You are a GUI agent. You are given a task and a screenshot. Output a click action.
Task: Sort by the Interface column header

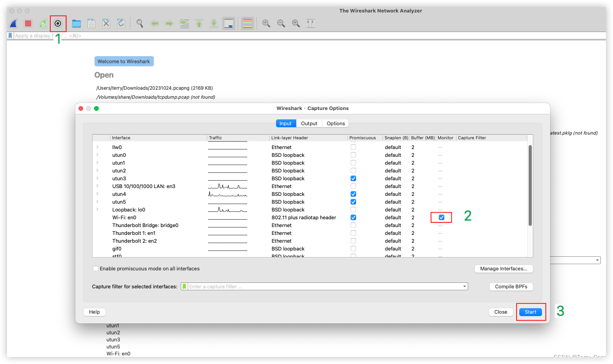159,138
